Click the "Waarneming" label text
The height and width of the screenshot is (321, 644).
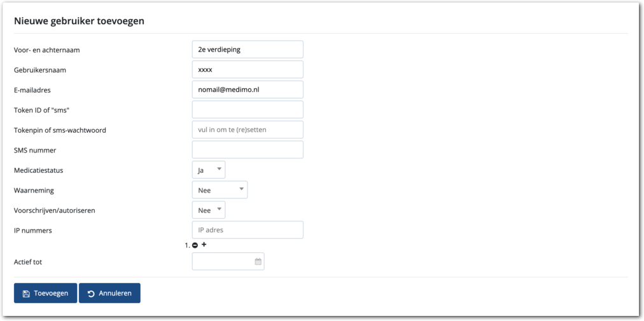point(34,190)
